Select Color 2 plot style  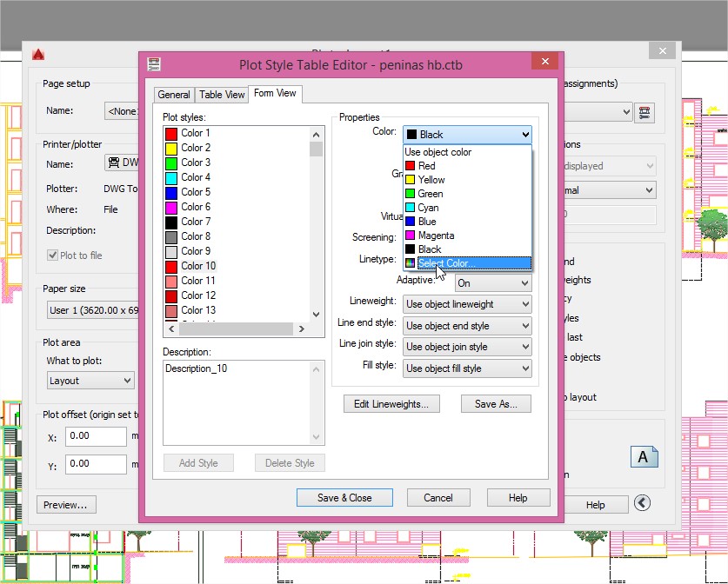coord(188,148)
